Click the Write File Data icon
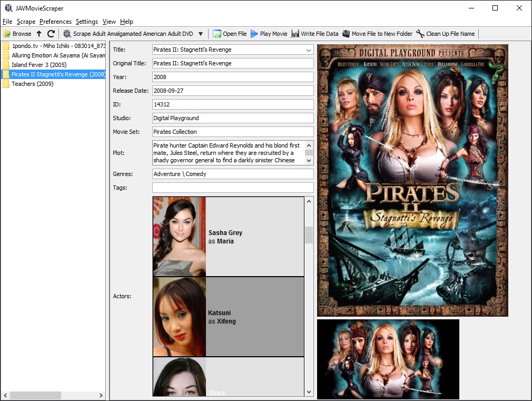This screenshot has width=532, height=401. [x=295, y=34]
